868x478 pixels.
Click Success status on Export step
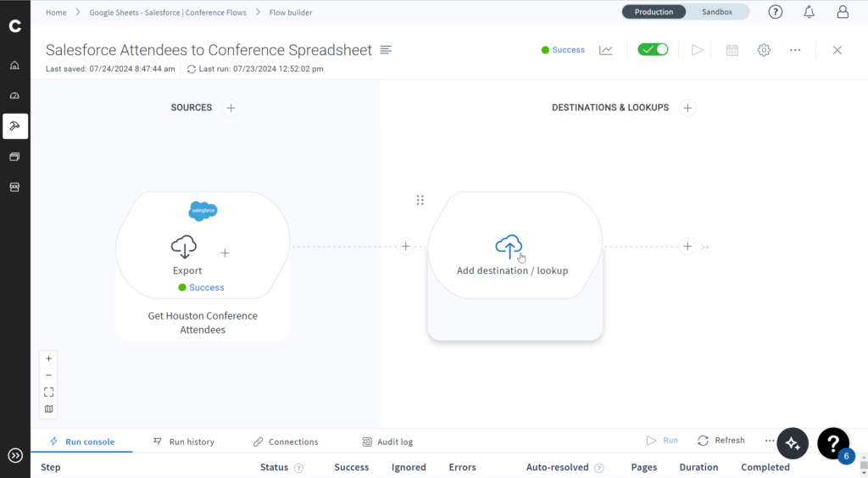tap(207, 287)
